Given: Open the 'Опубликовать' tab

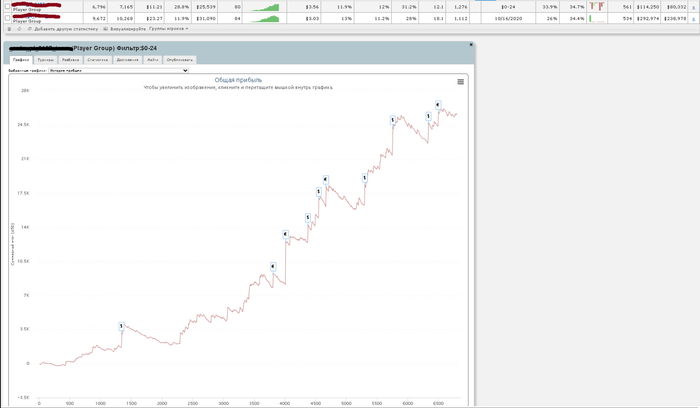Looking at the screenshot, I should click(x=179, y=60).
